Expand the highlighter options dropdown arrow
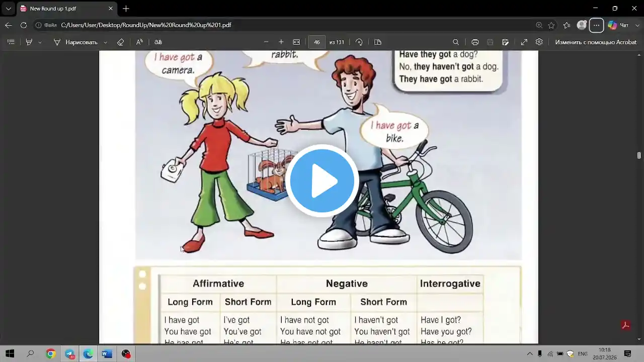The width and height of the screenshot is (644, 362). coord(40,43)
